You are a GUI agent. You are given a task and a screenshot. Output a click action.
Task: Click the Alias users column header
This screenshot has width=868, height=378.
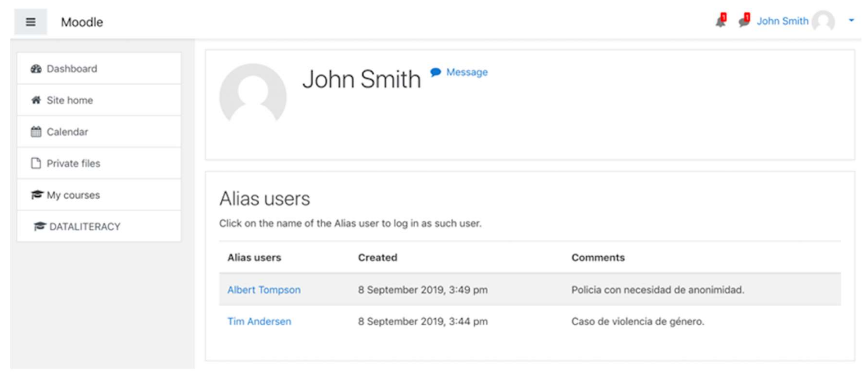click(x=254, y=257)
